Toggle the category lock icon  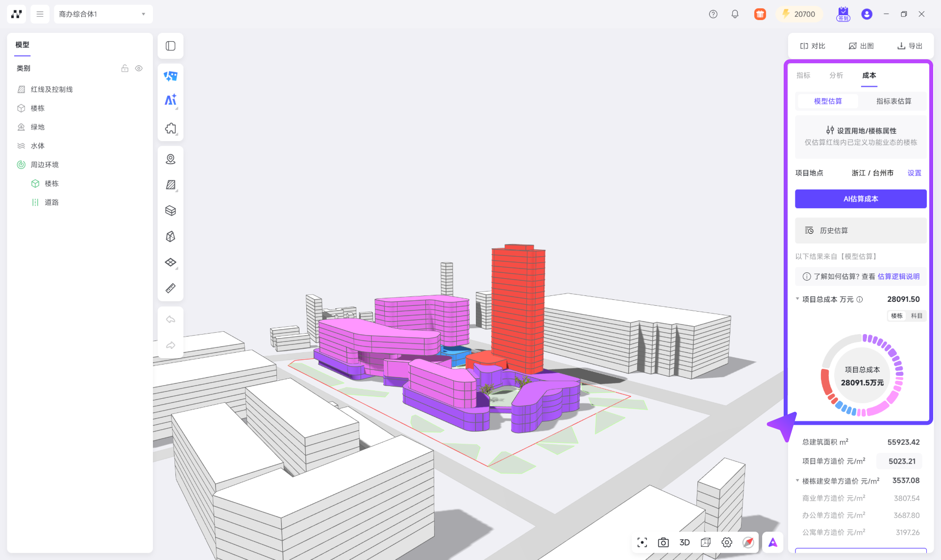coord(125,69)
